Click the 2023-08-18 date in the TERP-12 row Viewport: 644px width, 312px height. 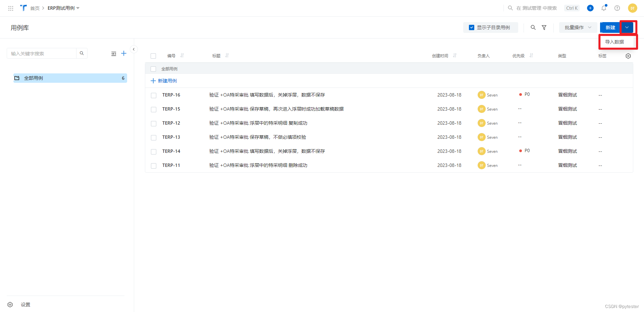click(x=449, y=123)
